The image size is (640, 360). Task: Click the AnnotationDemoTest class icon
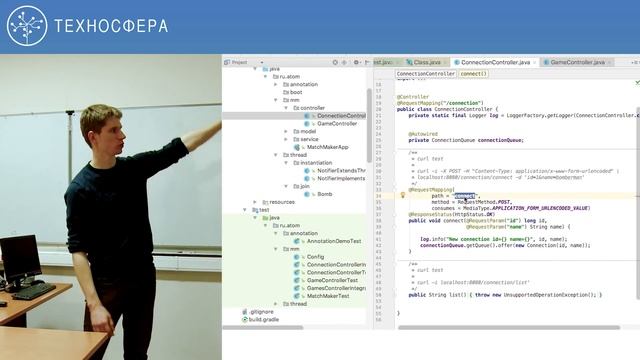297,241
